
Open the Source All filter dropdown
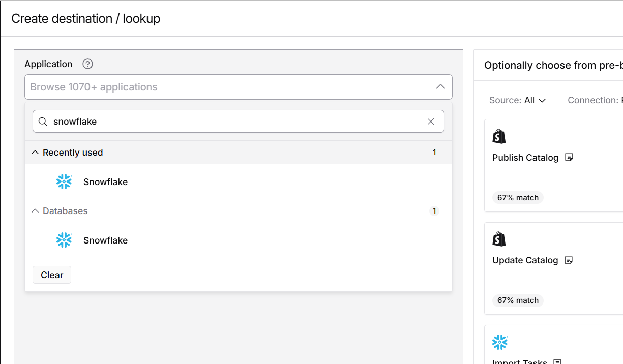click(518, 100)
